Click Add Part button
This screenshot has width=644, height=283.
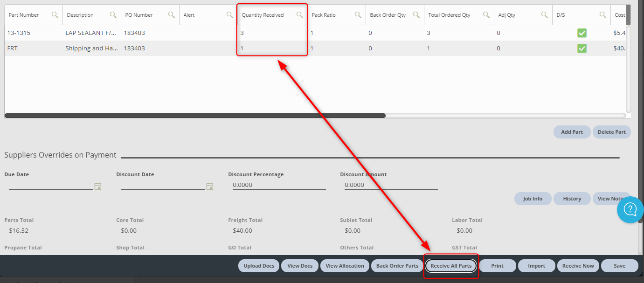pos(572,132)
